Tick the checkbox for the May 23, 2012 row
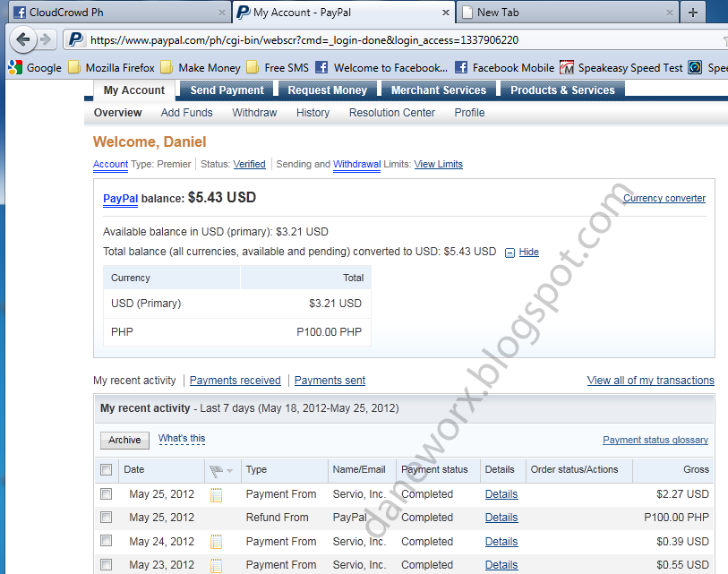The width and height of the screenshot is (728, 574). pyautogui.click(x=107, y=564)
